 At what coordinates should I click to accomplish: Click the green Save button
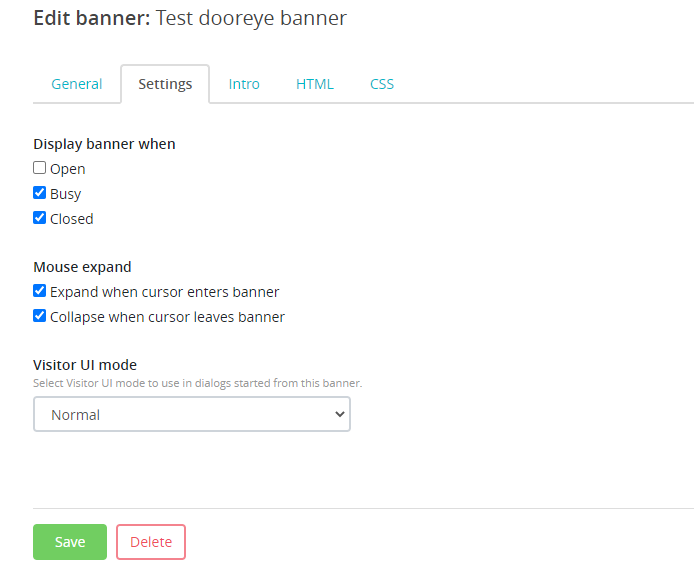click(70, 542)
